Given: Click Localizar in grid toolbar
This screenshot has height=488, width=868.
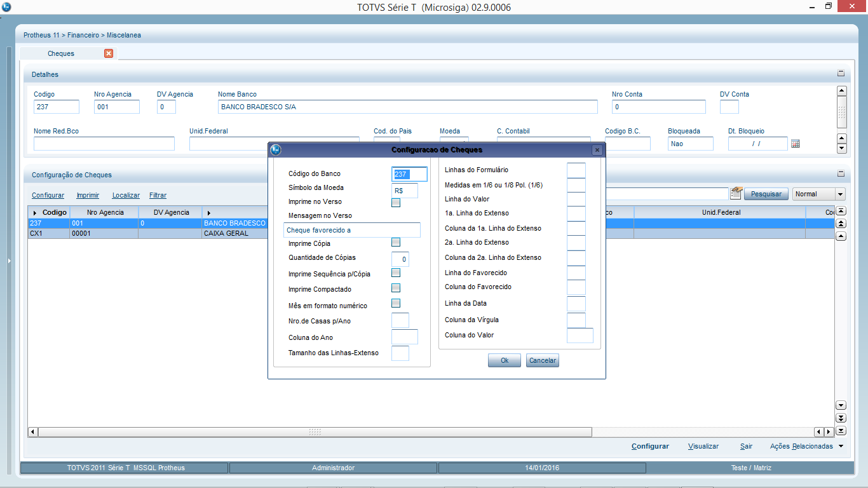Looking at the screenshot, I should (x=126, y=195).
